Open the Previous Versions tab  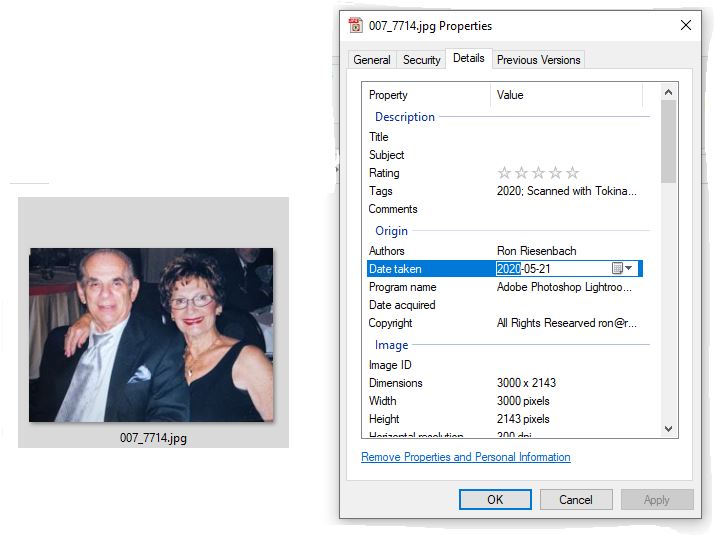[x=539, y=60]
